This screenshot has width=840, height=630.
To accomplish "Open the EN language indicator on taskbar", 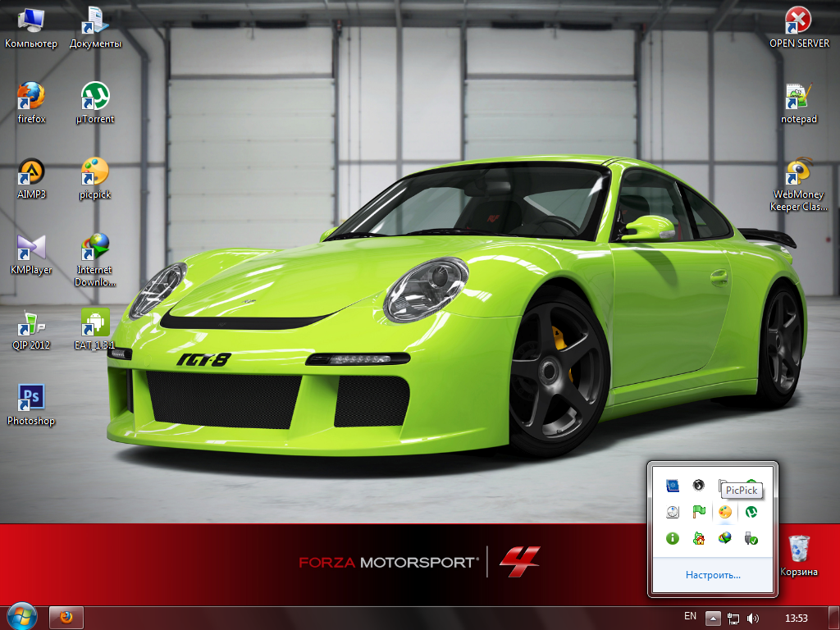I will tap(691, 617).
